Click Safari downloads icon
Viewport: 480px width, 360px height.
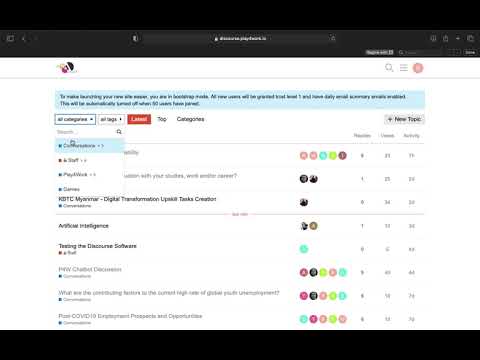pyautogui.click(x=433, y=38)
